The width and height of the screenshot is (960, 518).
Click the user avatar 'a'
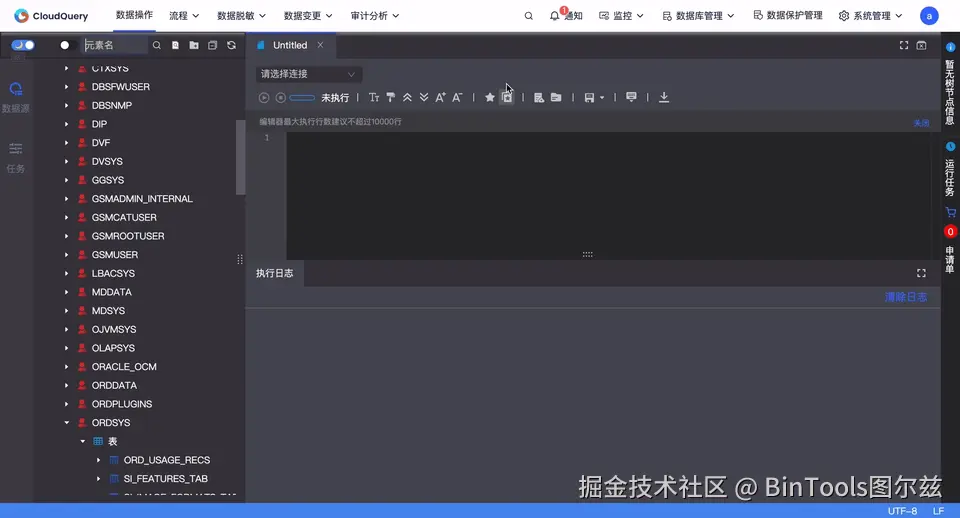[929, 16]
